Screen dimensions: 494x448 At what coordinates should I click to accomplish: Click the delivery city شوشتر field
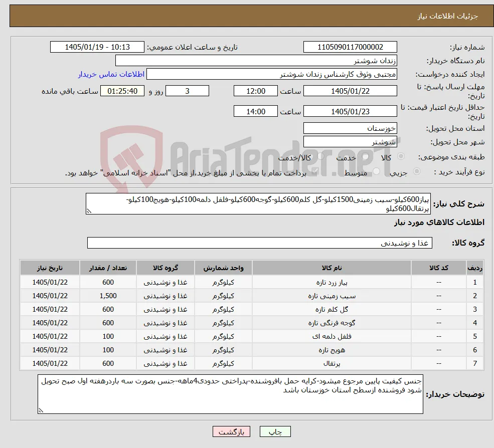pyautogui.click(x=350, y=142)
